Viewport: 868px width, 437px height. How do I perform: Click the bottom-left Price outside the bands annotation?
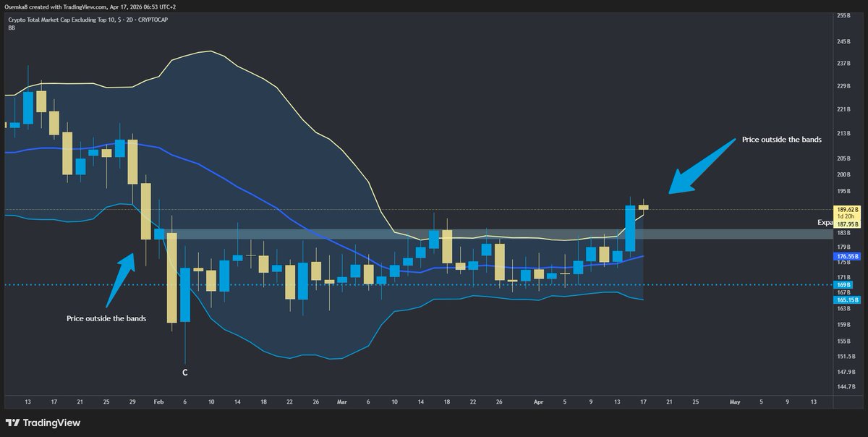[x=106, y=318]
